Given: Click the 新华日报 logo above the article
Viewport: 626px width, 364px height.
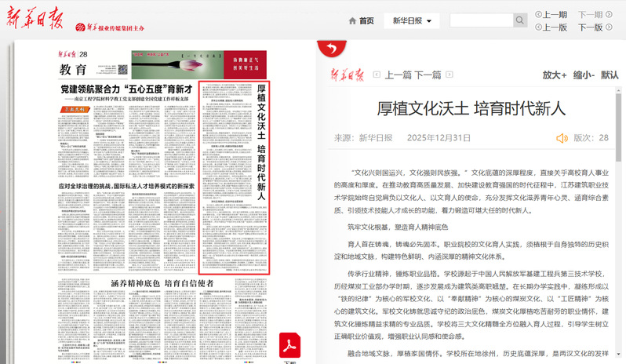Looking at the screenshot, I should 348,75.
